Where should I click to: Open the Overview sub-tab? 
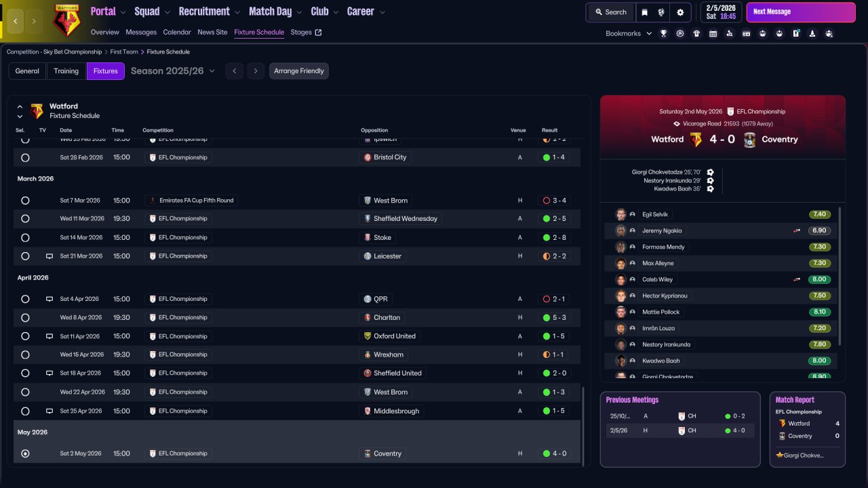105,32
